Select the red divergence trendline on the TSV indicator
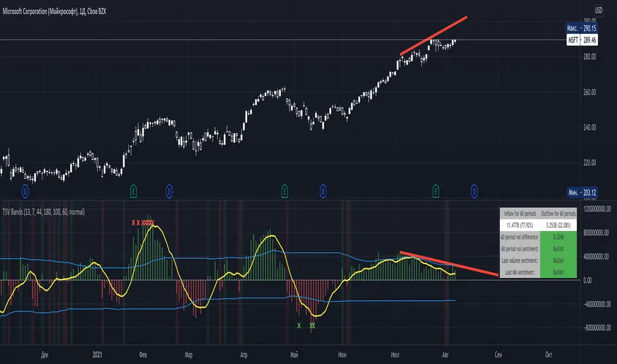 [449, 263]
